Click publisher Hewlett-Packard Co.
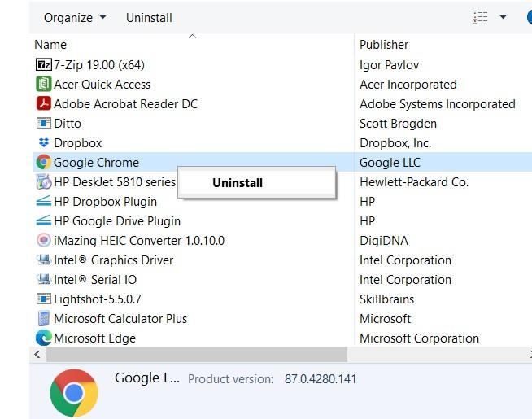 [414, 182]
